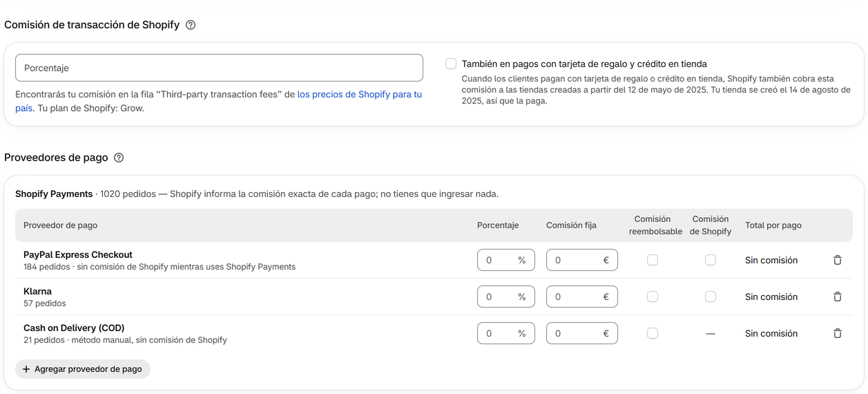
Task: Select the Cash on Delivery (COD) name
Action: tap(74, 328)
